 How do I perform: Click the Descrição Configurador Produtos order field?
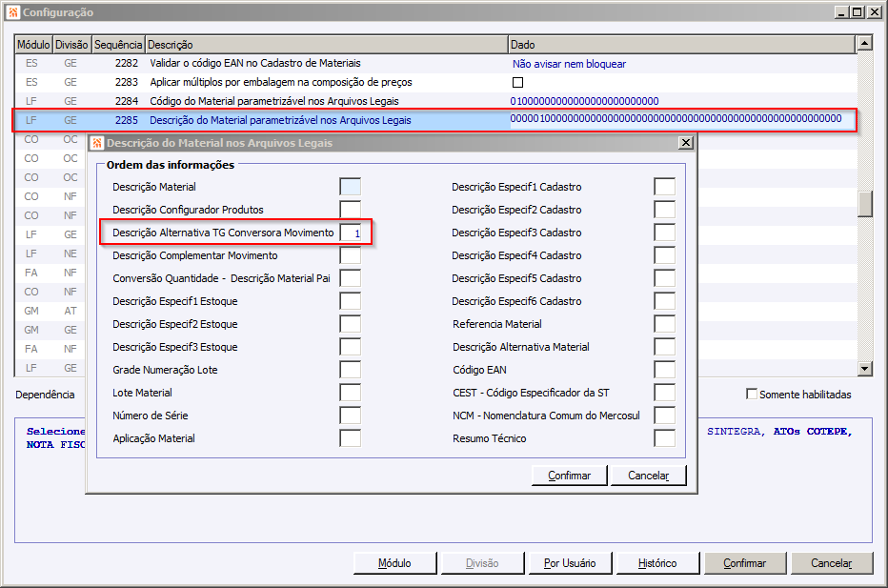coord(350,210)
